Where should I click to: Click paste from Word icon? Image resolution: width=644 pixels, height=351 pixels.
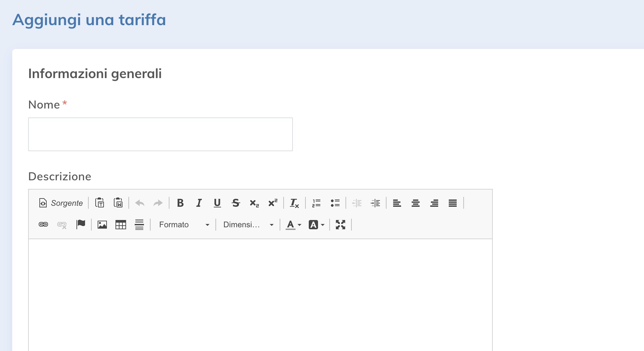coord(118,203)
